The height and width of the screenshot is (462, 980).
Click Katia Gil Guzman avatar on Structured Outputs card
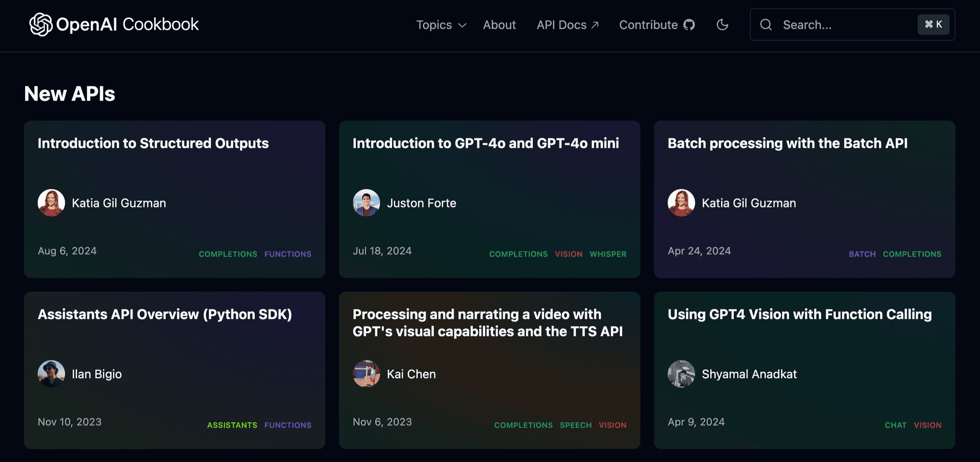coord(51,203)
